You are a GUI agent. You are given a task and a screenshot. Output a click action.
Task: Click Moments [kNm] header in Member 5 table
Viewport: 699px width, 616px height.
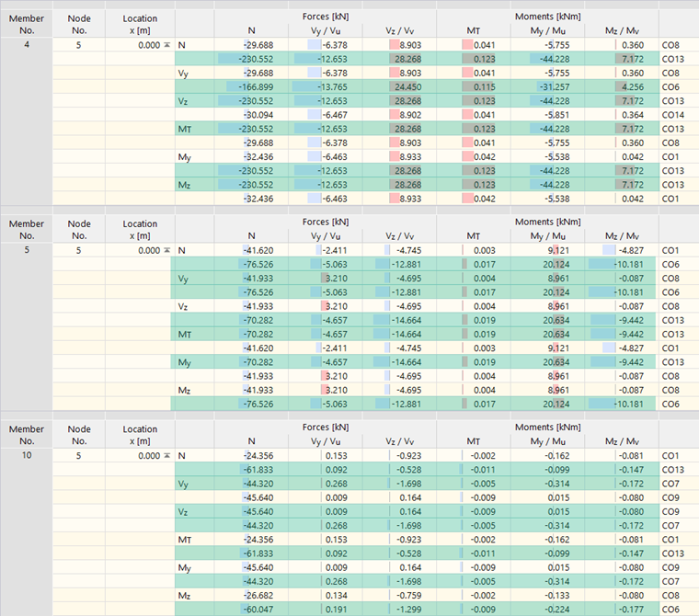pos(547,222)
